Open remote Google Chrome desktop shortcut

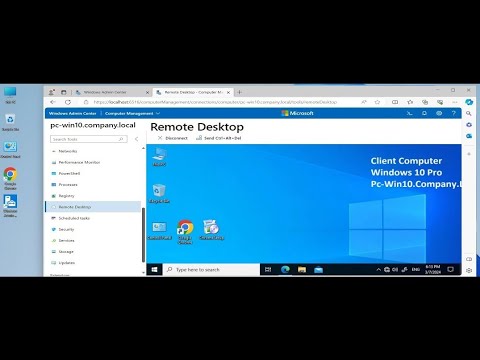pos(185,232)
